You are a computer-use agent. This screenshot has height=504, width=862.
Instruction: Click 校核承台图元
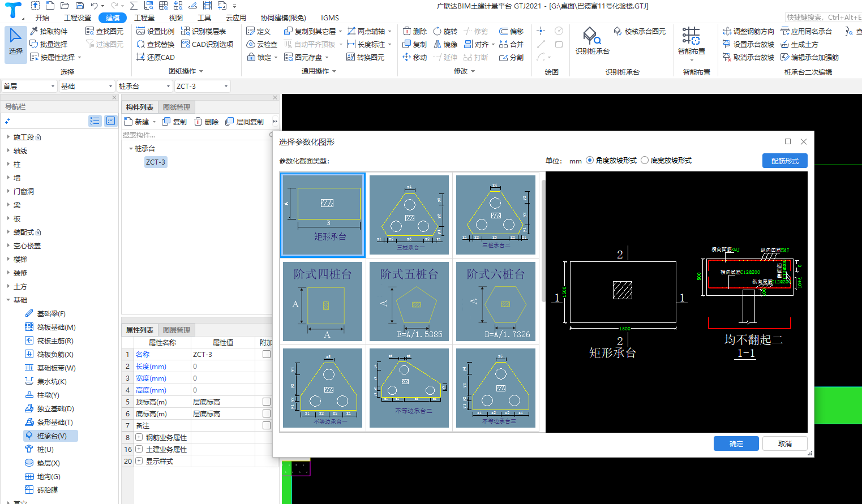pos(640,31)
